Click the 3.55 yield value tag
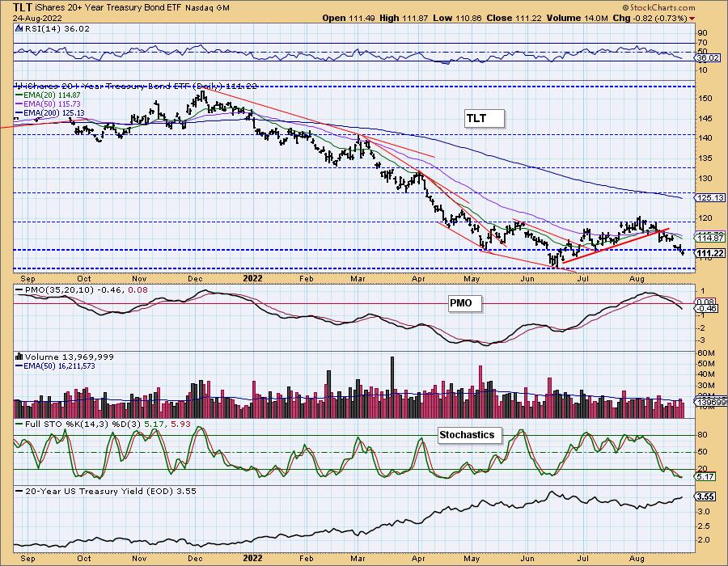Screen dimensions: 728x566 pos(705,496)
